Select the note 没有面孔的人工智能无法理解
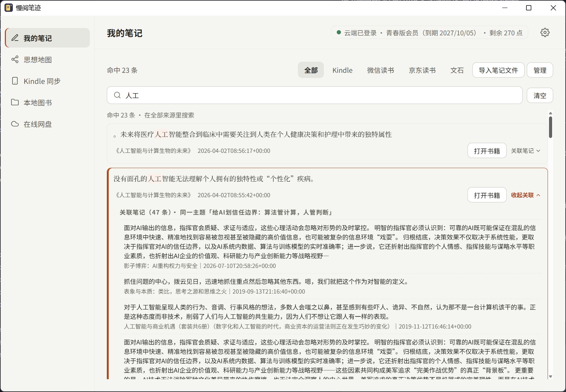The height and width of the screenshot is (392, 566). (214, 179)
